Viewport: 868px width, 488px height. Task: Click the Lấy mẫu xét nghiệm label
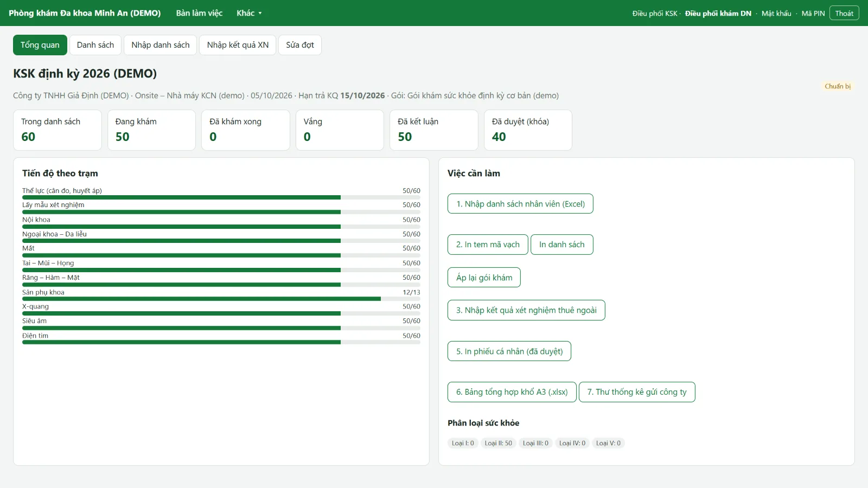coord(53,205)
